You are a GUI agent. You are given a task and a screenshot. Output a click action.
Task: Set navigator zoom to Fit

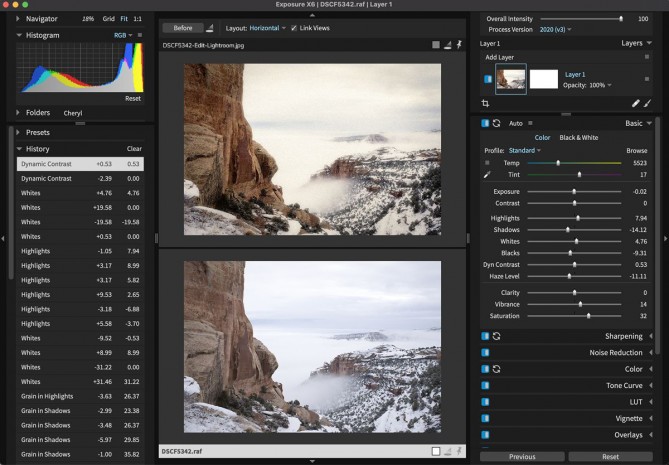pyautogui.click(x=124, y=19)
